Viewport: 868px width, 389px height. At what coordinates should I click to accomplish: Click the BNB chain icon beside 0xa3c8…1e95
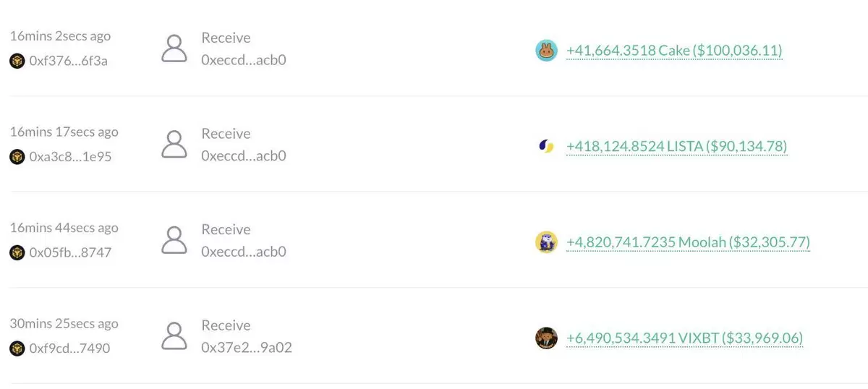tap(17, 157)
